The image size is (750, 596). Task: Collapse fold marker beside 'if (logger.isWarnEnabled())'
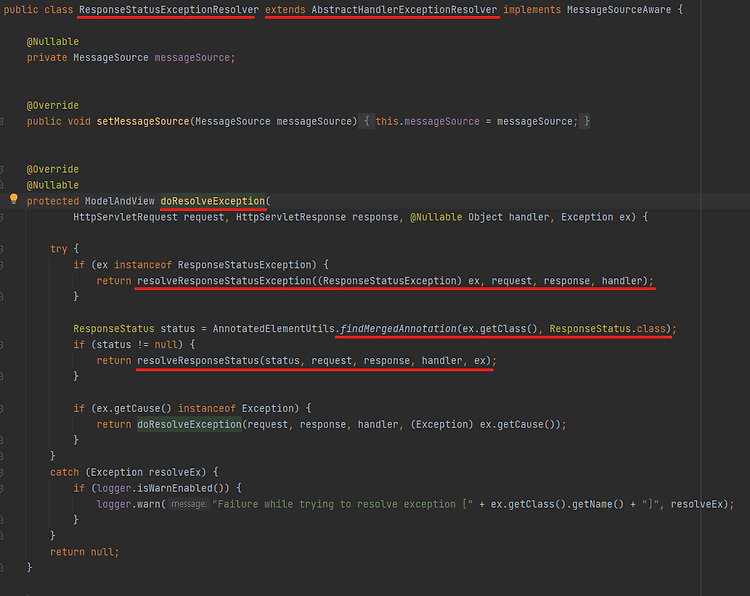click(2, 488)
